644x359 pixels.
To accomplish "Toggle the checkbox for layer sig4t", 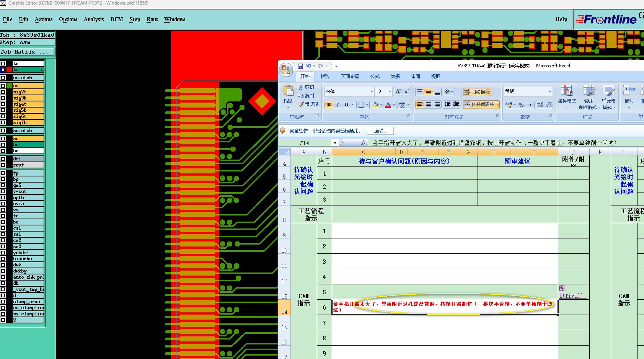I will pyautogui.click(x=3, y=104).
